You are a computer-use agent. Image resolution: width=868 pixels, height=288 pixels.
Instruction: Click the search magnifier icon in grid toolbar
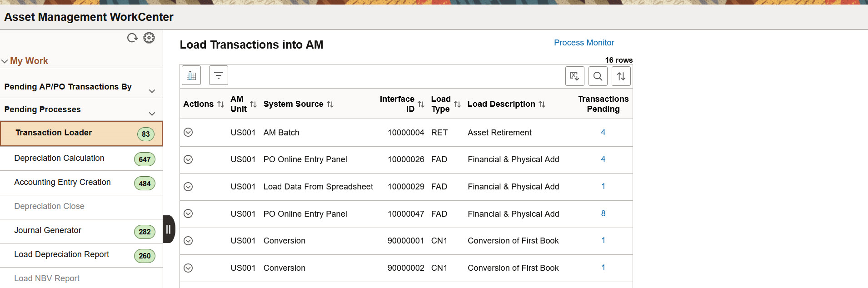click(x=598, y=76)
